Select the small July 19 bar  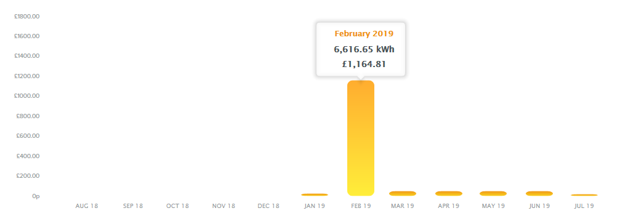[x=584, y=195]
